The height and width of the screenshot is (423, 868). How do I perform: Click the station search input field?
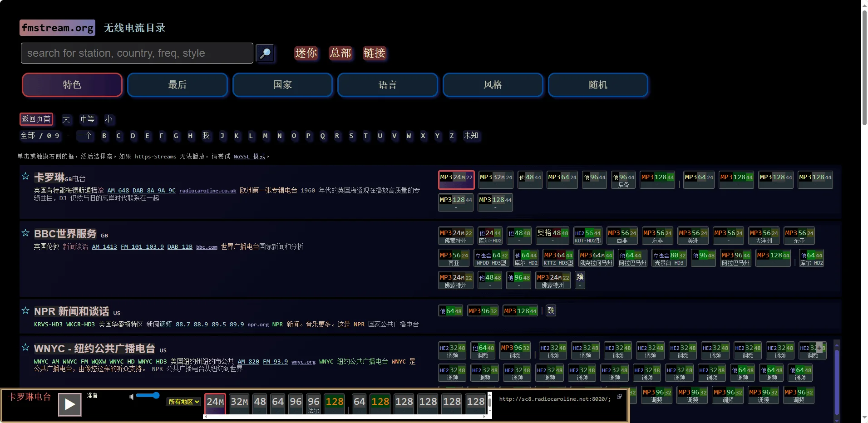[x=136, y=53]
